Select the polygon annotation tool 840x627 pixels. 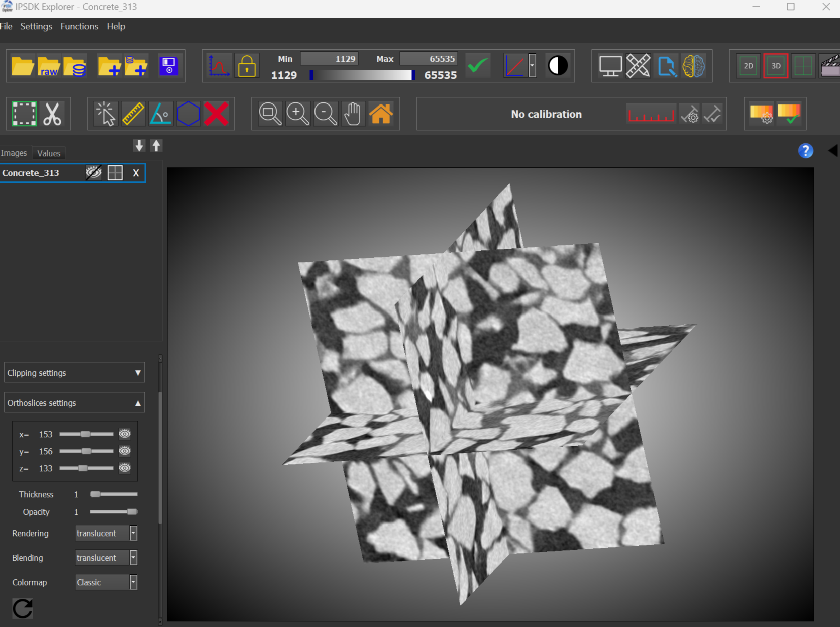(x=189, y=114)
